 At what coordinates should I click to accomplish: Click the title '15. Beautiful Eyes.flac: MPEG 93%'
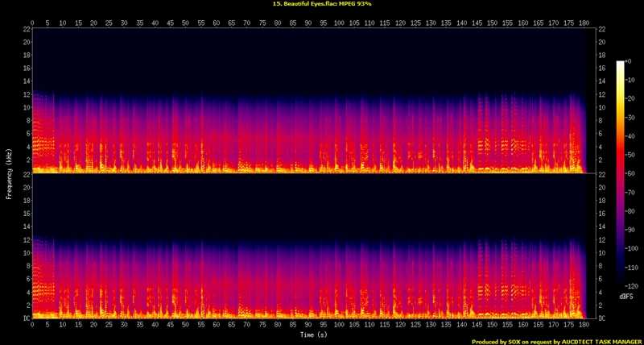click(321, 4)
